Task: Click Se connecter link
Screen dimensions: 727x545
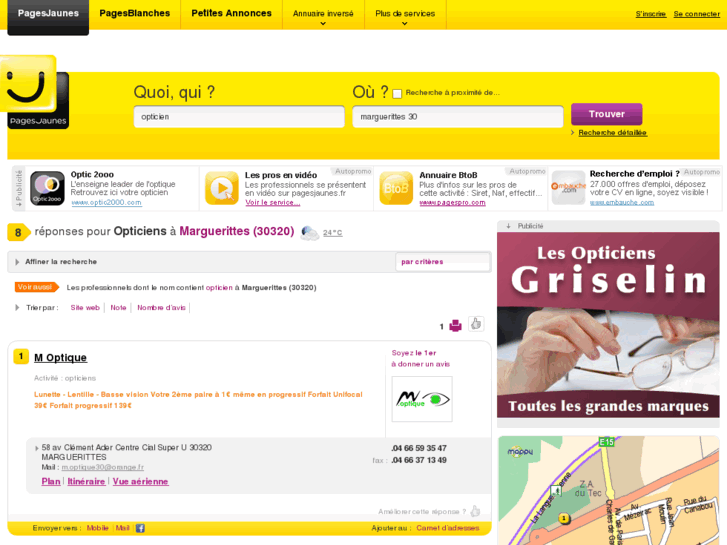Action: coord(696,14)
